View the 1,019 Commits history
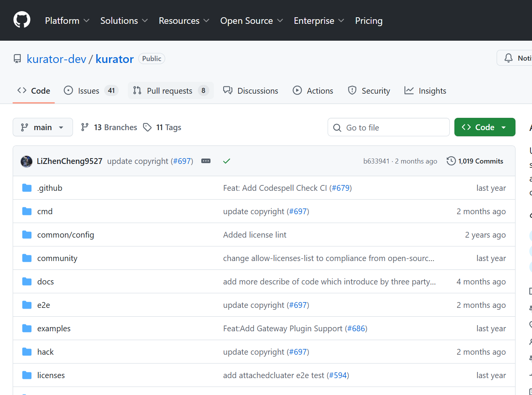The width and height of the screenshot is (532, 395). 475,161
